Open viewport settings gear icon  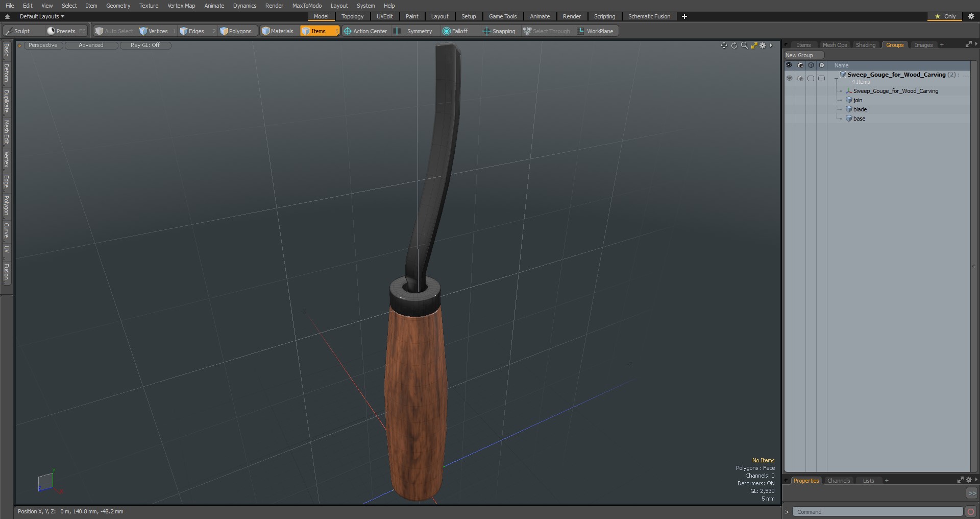[763, 45]
